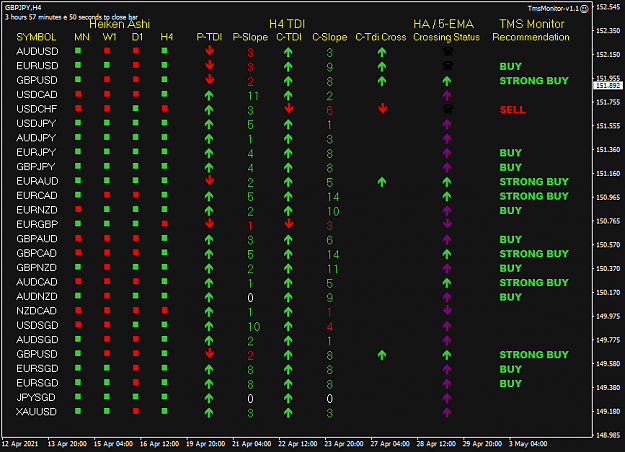Click the H4 TDI heading
The height and width of the screenshot is (452, 625).
[x=287, y=24]
